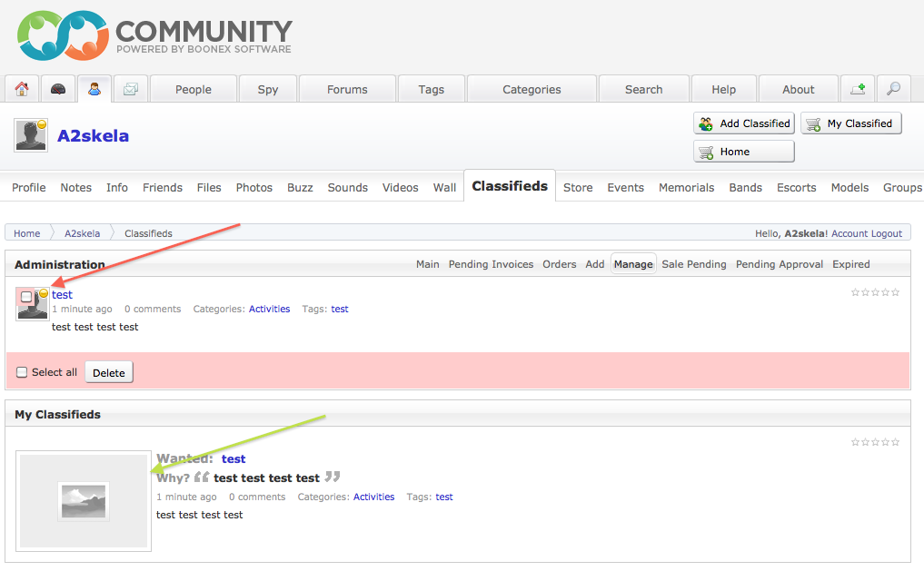This screenshot has height=571, width=924.
Task: Open the My Classified button
Action: click(x=850, y=123)
